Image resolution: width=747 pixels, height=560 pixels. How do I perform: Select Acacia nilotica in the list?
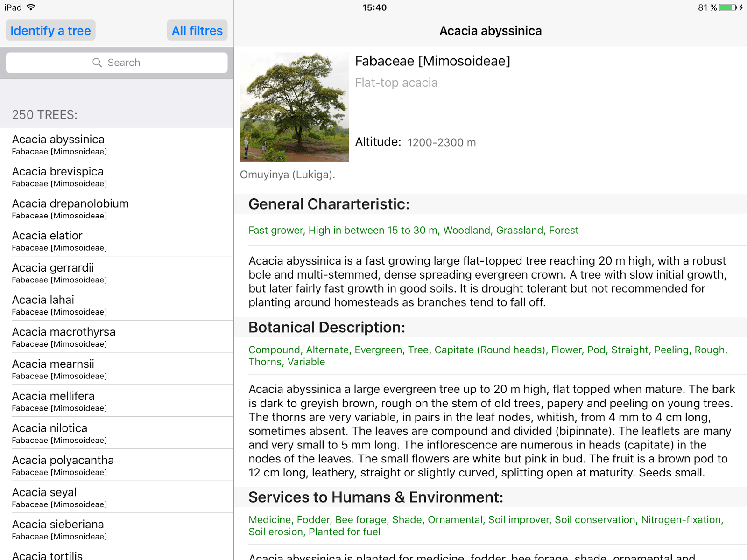[x=117, y=433]
